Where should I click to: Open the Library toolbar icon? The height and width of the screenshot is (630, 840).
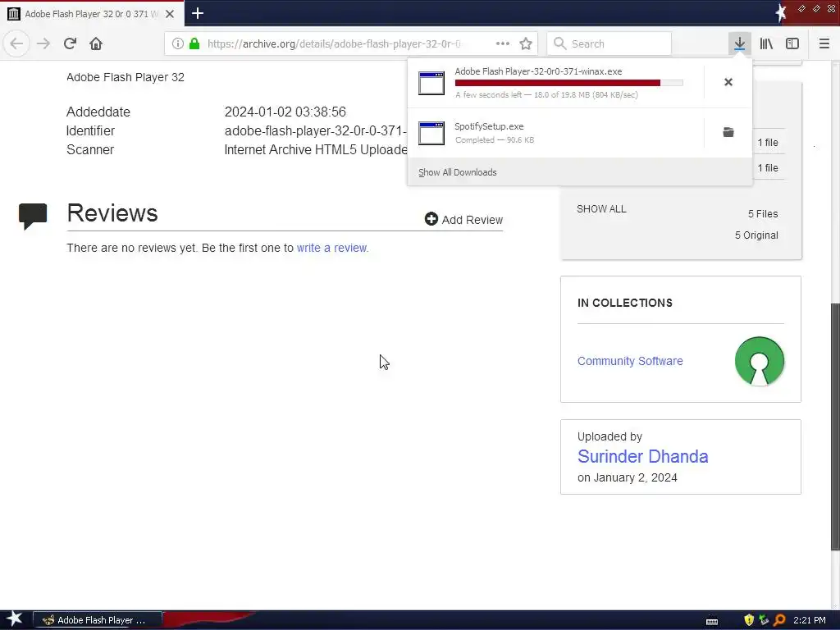click(766, 43)
